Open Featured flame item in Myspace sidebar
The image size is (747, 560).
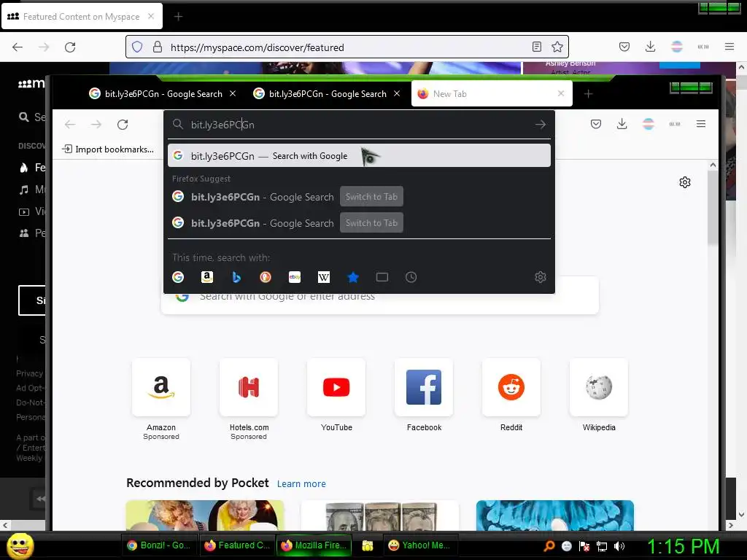coord(31,168)
